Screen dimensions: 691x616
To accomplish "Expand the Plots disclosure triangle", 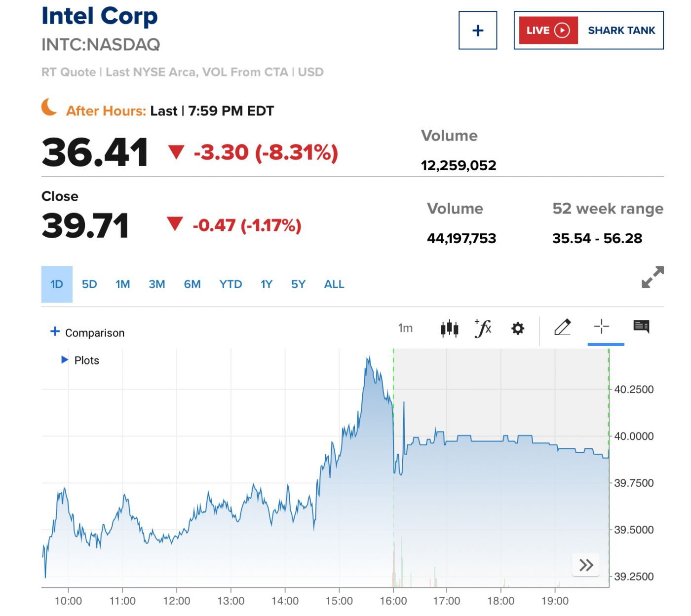I will tap(65, 360).
